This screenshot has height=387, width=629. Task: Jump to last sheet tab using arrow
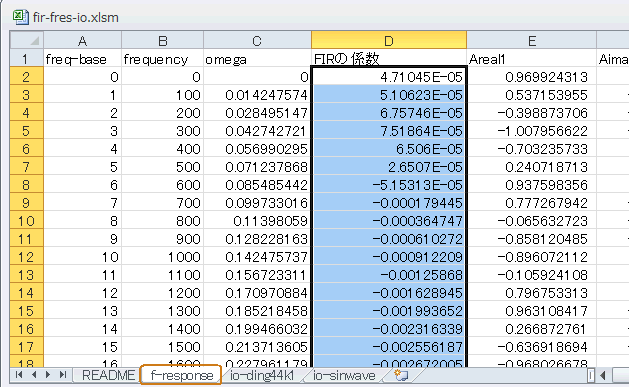click(x=63, y=375)
